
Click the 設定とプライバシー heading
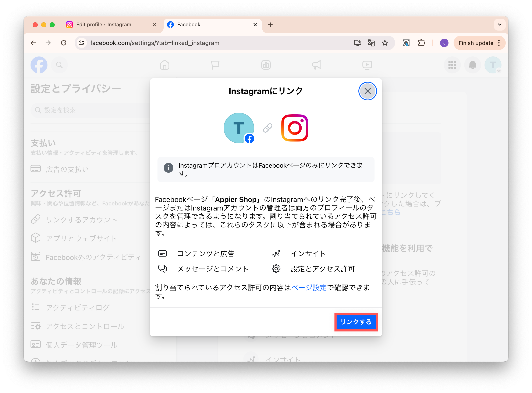[x=76, y=89]
